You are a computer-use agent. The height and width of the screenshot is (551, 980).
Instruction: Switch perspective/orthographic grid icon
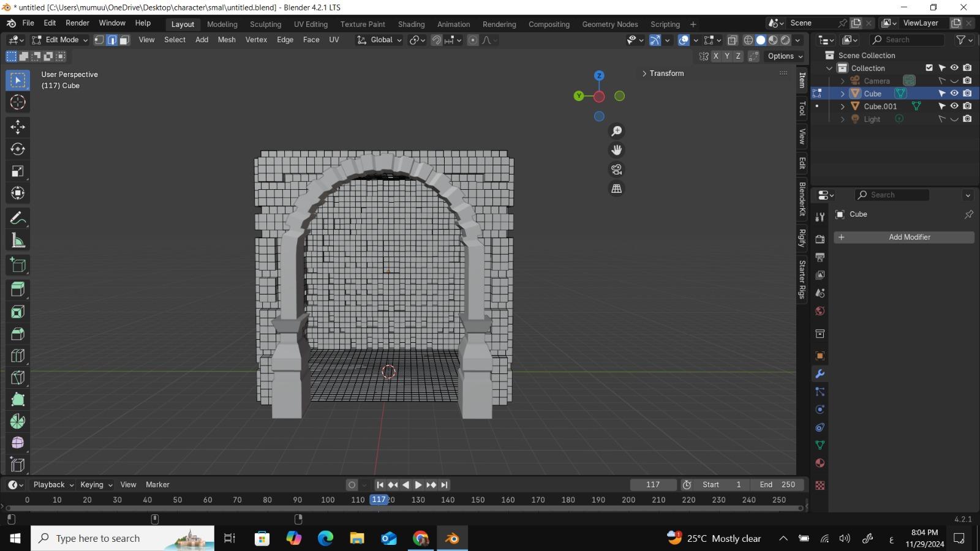point(617,189)
